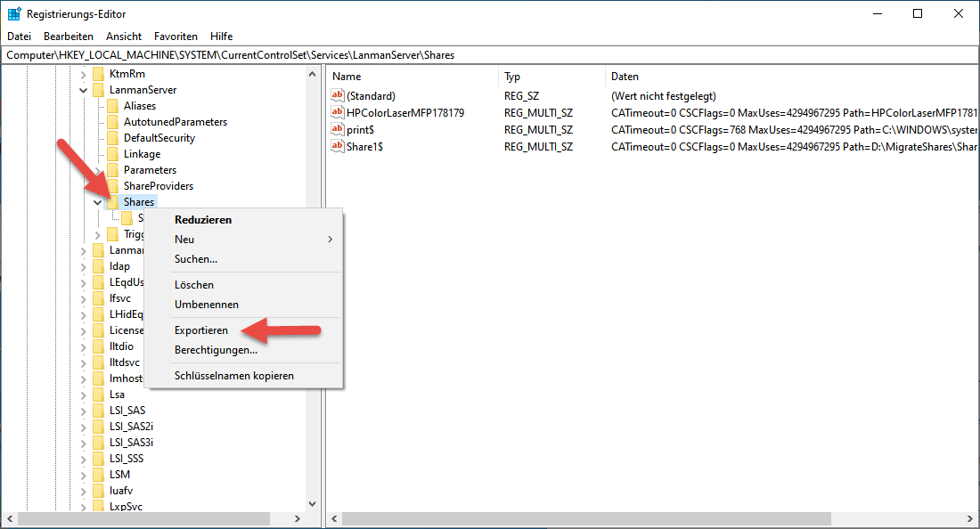This screenshot has width=980, height=529.
Task: Expand the KtmRm tree node
Action: coord(84,74)
